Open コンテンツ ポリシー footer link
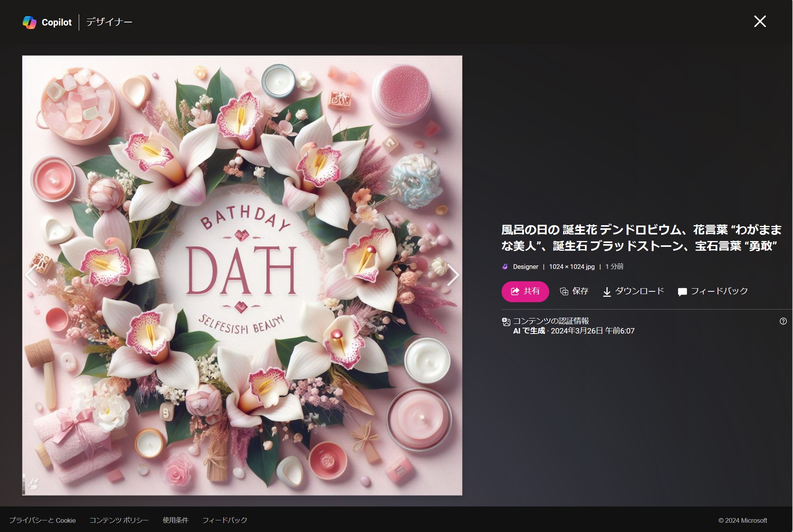This screenshot has width=793, height=532. [x=119, y=520]
